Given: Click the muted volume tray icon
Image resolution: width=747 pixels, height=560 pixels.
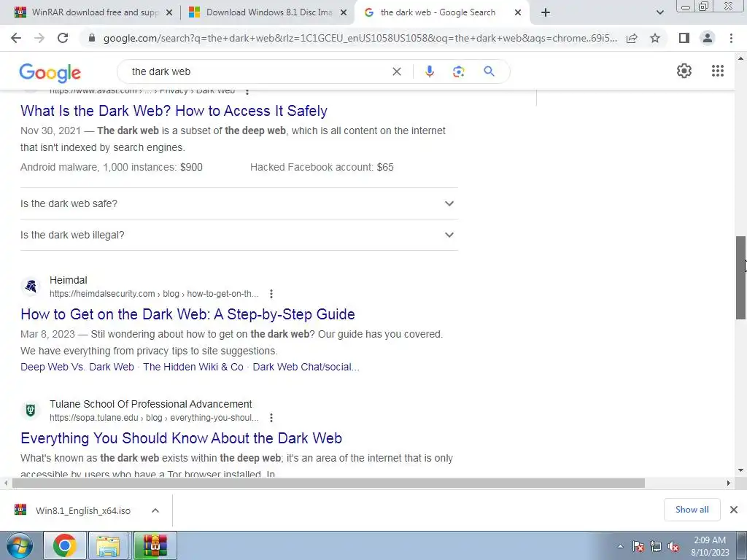Looking at the screenshot, I should [673, 547].
